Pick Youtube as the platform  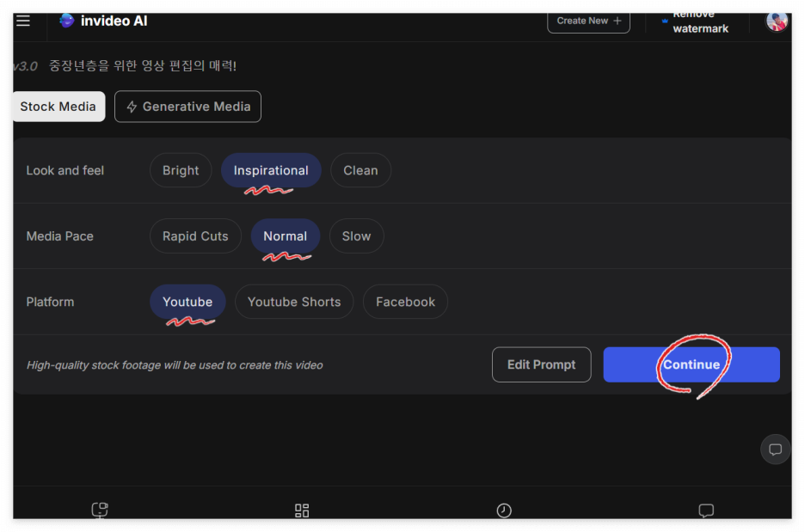[x=187, y=302]
